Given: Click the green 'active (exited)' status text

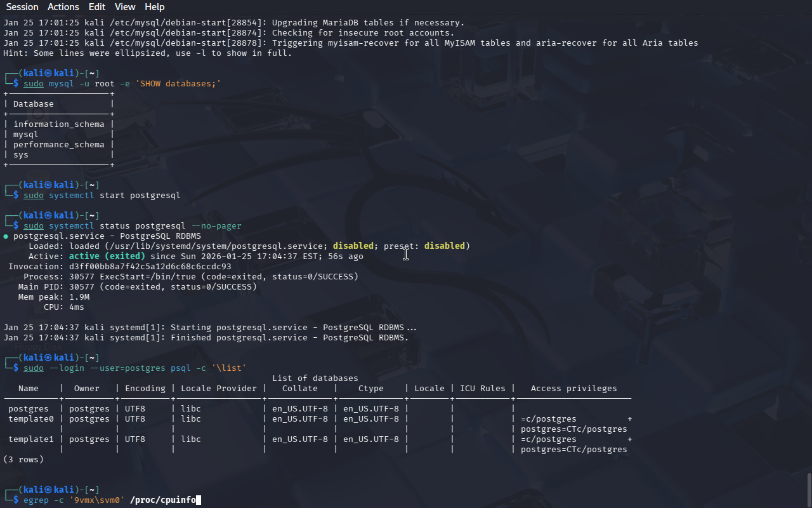Looking at the screenshot, I should coord(107,257).
